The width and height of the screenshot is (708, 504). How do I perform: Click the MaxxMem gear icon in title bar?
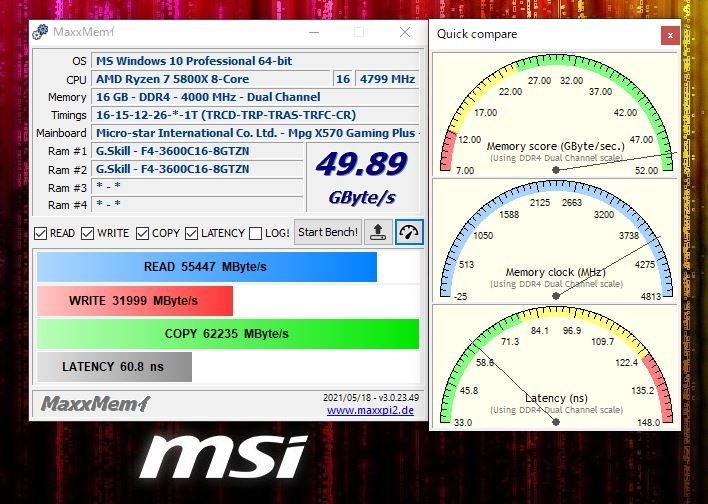pos(40,32)
